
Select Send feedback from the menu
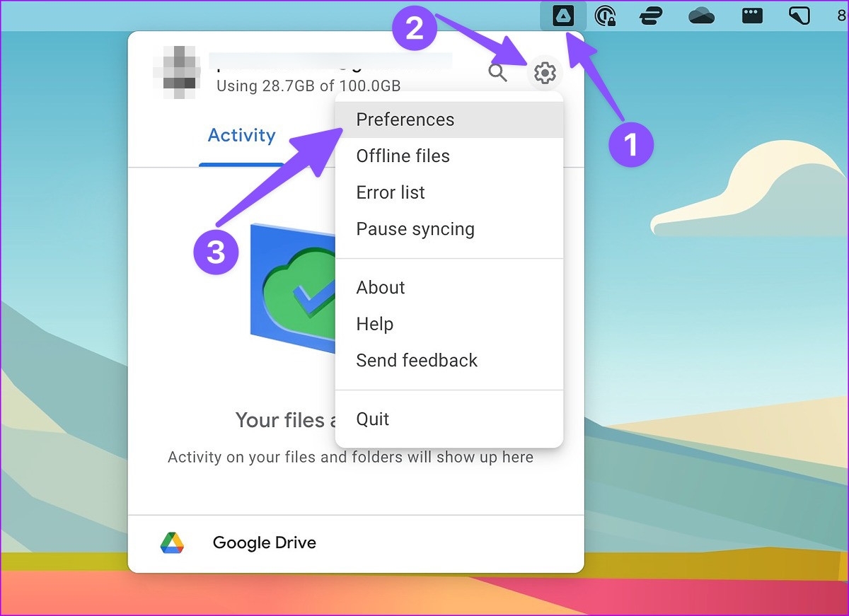click(x=417, y=360)
